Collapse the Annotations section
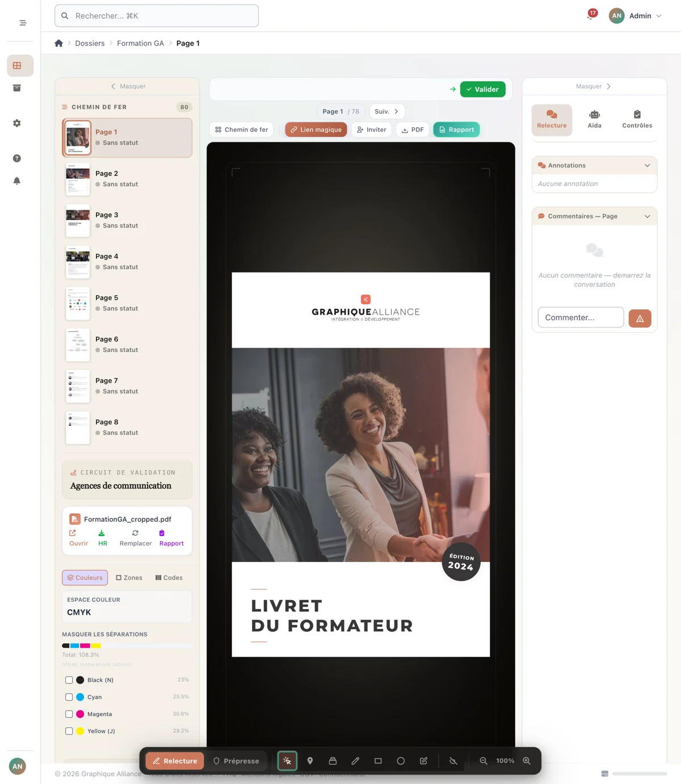 (x=647, y=165)
